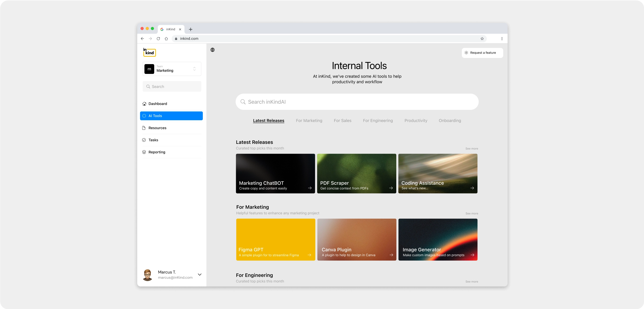Click the browser back arrow
Image resolution: width=644 pixels, height=309 pixels.
(x=142, y=38)
